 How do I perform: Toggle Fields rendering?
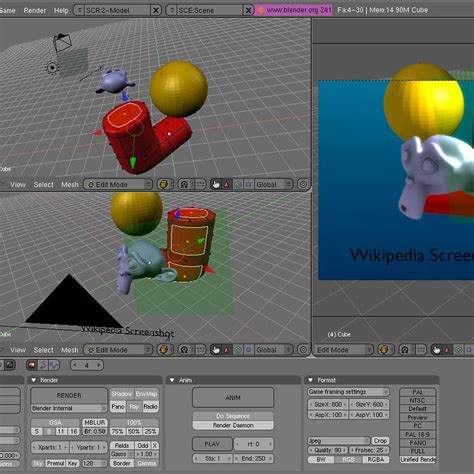click(x=122, y=446)
